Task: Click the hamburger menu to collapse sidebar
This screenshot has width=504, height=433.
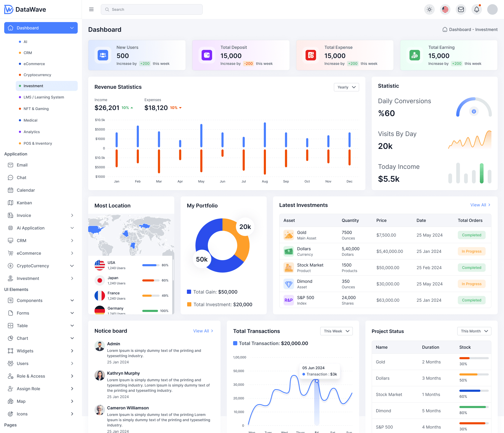Action: pyautogui.click(x=91, y=9)
